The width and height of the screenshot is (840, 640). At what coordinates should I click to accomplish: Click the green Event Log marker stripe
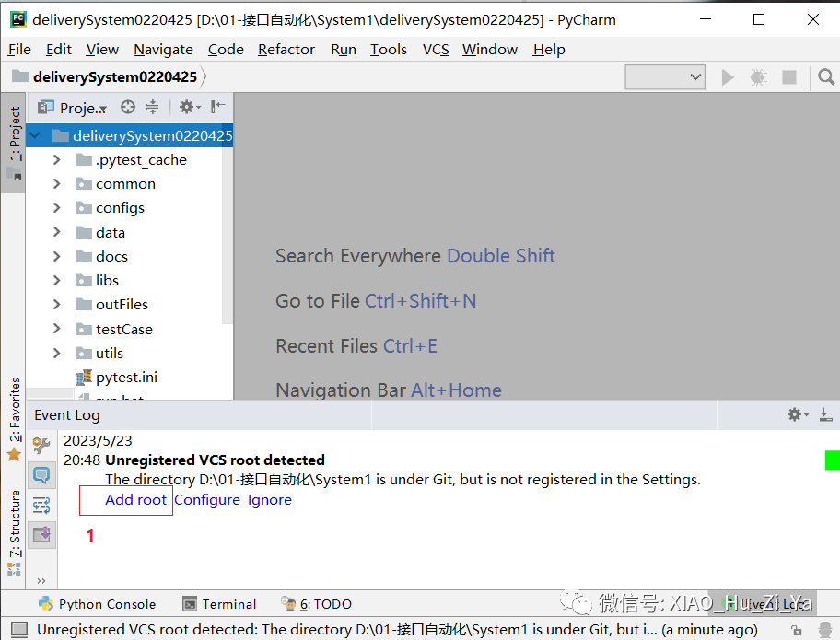pyautogui.click(x=832, y=460)
